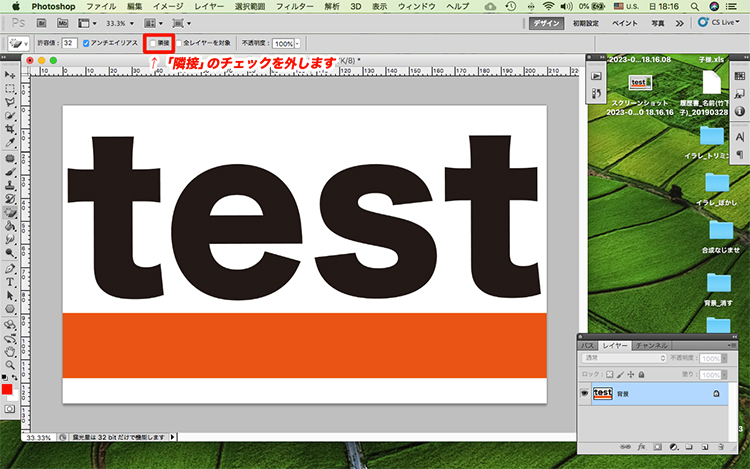Viewport: 750px width, 469px height.
Task: Switch to the チャンネル tab
Action: (x=652, y=344)
